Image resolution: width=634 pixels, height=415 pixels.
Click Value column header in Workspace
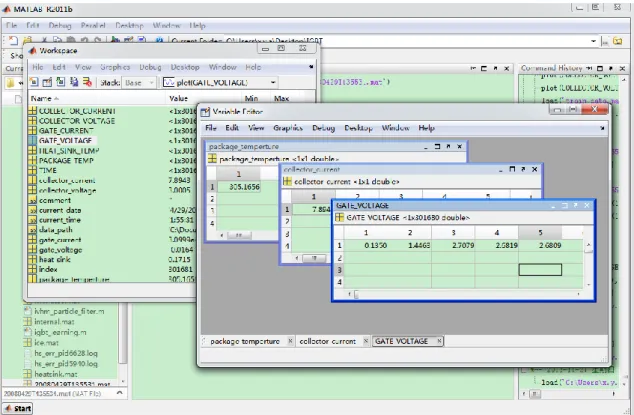(178, 98)
